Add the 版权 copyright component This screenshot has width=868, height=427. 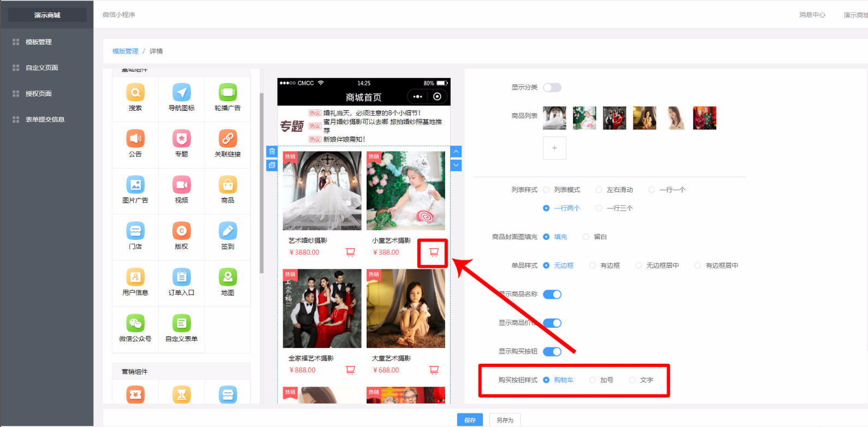182,237
